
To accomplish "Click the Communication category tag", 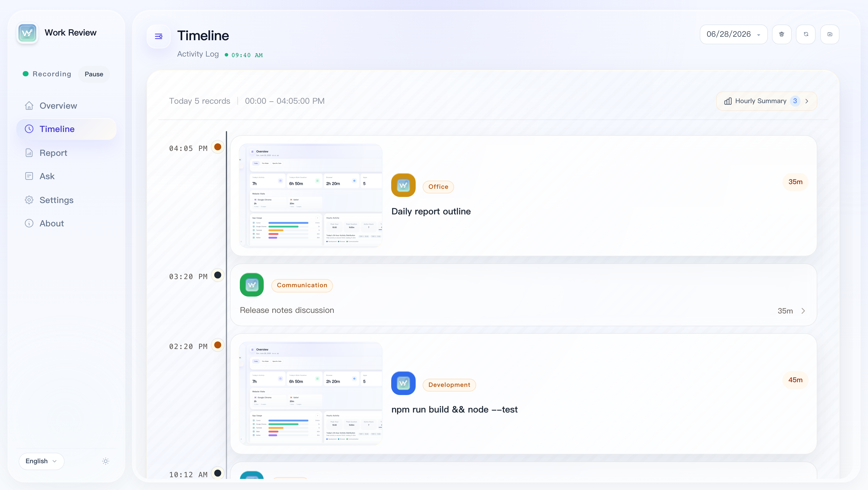I will coord(302,285).
